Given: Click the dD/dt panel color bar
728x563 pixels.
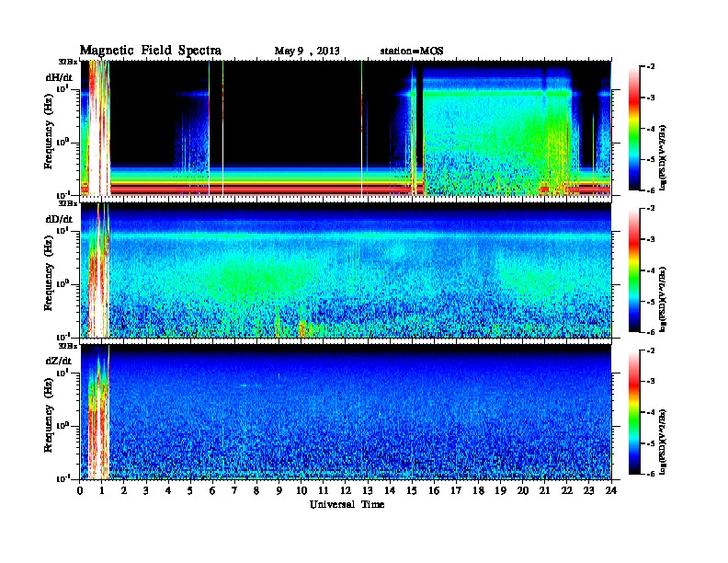Looking at the screenshot, I should (x=634, y=270).
